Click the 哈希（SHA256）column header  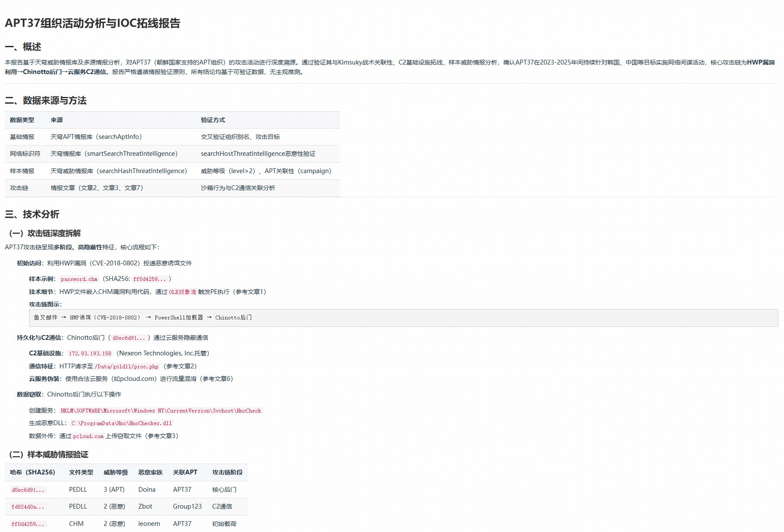tap(33, 472)
